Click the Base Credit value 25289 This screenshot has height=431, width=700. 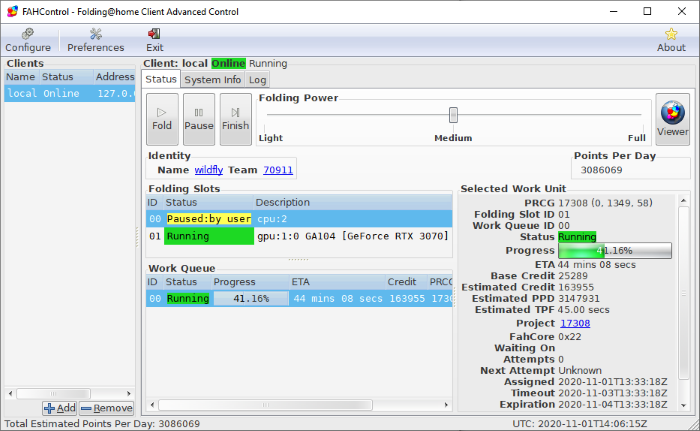[x=573, y=276]
